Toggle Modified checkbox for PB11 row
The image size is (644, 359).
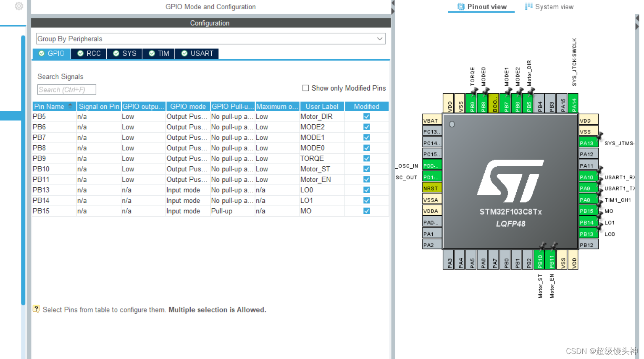(x=367, y=179)
